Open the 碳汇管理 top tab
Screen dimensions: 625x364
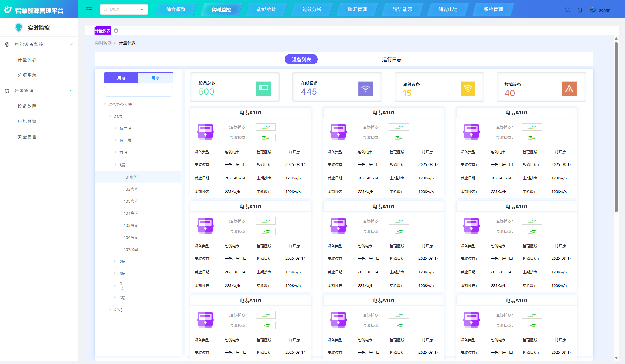(x=357, y=9)
